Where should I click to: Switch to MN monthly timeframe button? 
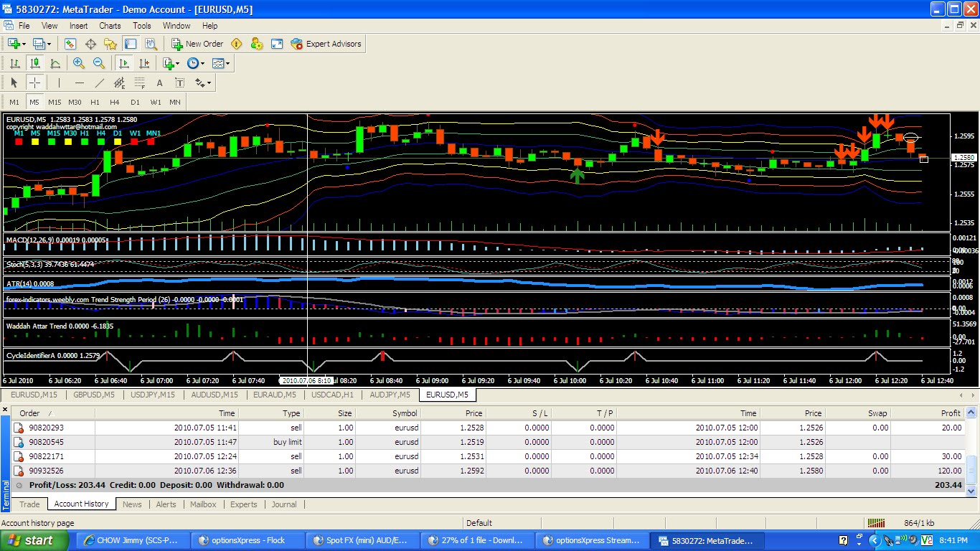(x=175, y=102)
